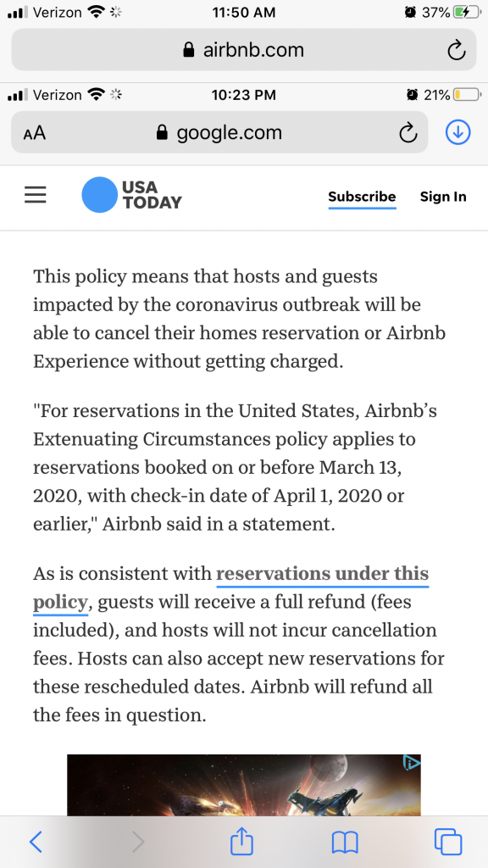Reload the google.com page
Screen dimensions: 488x868
(x=408, y=133)
